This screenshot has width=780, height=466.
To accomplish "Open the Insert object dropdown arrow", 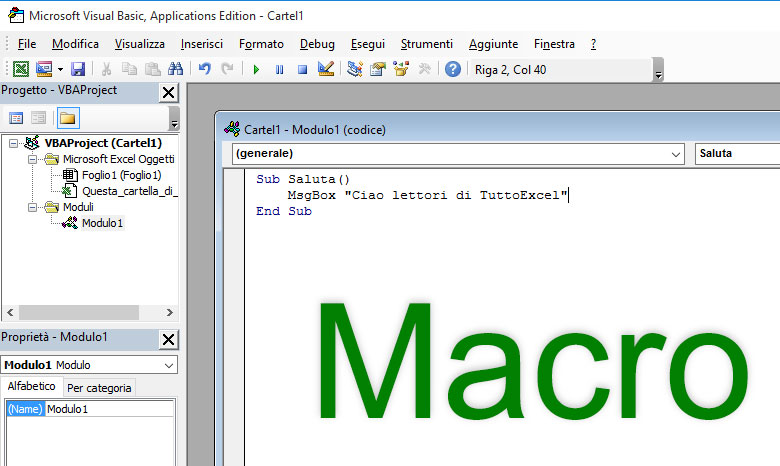I will click(x=60, y=69).
